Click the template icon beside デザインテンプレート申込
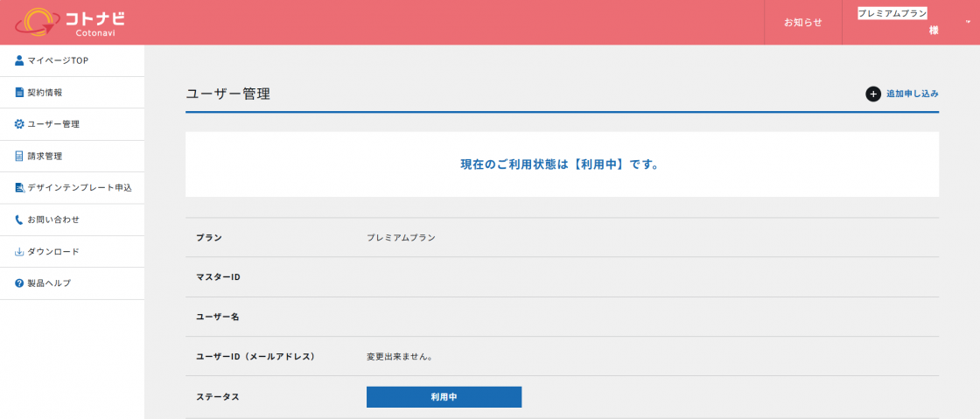 point(19,188)
